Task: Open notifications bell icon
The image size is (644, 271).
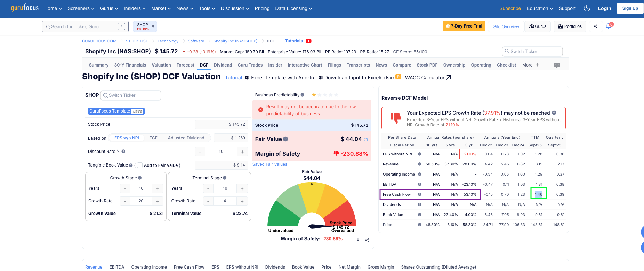Action: click(609, 26)
